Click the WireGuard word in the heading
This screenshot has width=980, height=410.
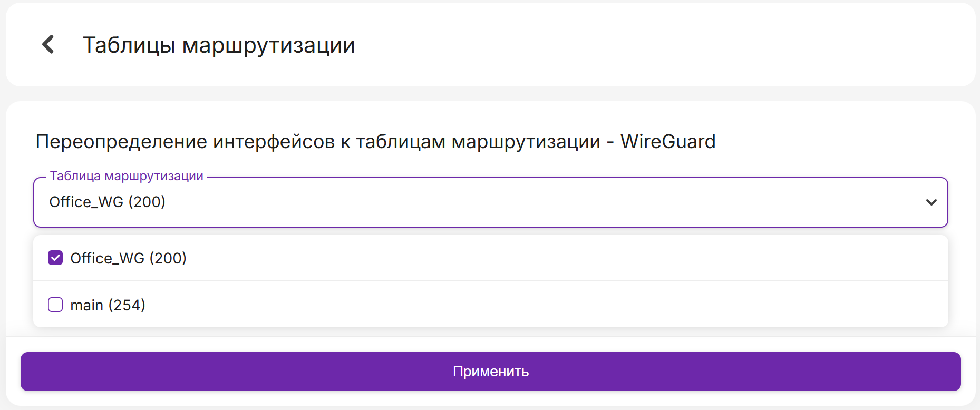[x=668, y=142]
